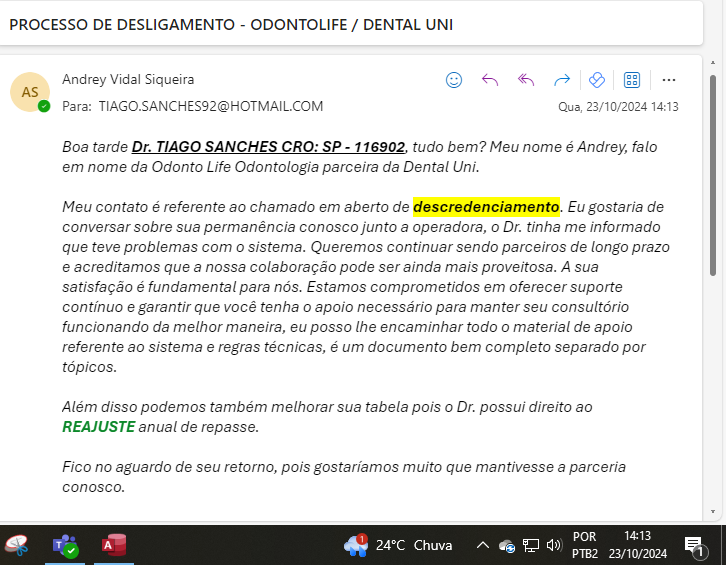Open the notification center icon

694,545
